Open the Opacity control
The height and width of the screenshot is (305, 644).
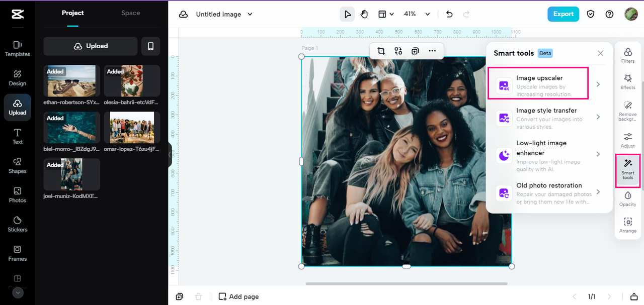(627, 199)
